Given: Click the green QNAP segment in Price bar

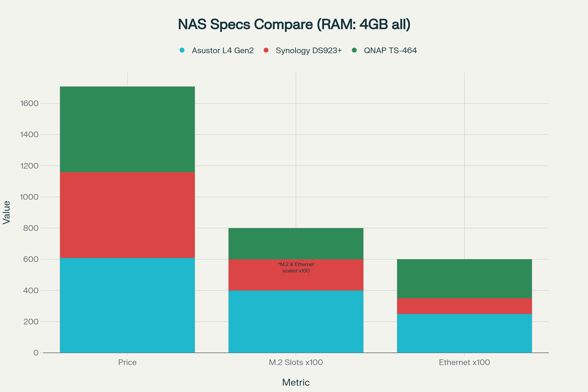Looking at the screenshot, I should (127, 129).
